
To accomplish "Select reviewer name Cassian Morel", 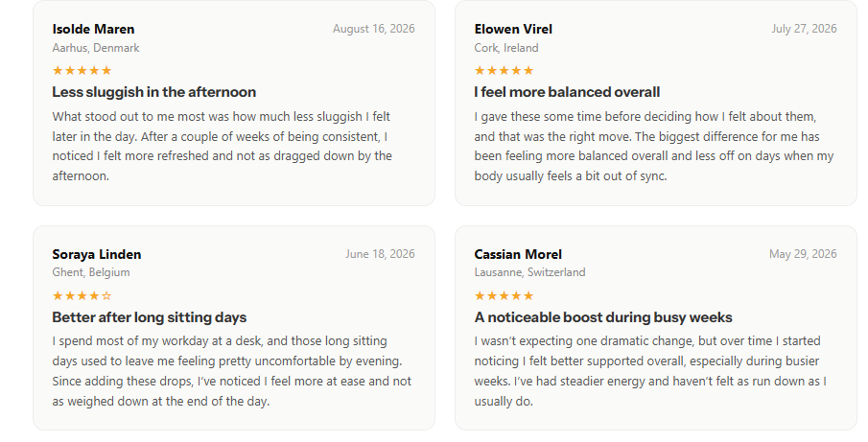I will (x=518, y=254).
